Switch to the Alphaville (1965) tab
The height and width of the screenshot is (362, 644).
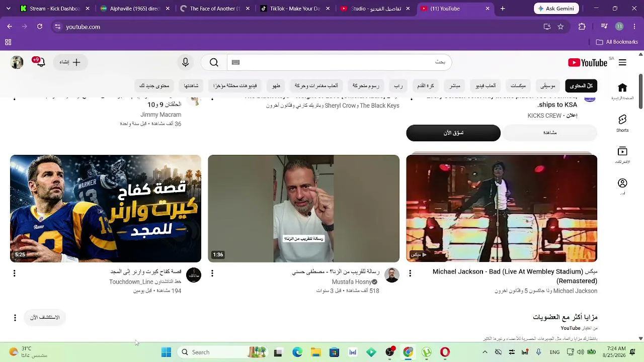pos(135,9)
